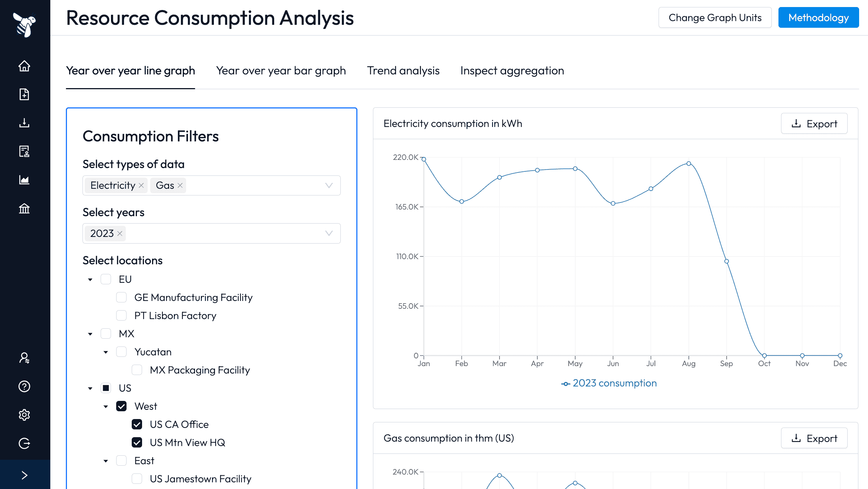Click the bank building icon in the sidebar

click(24, 208)
